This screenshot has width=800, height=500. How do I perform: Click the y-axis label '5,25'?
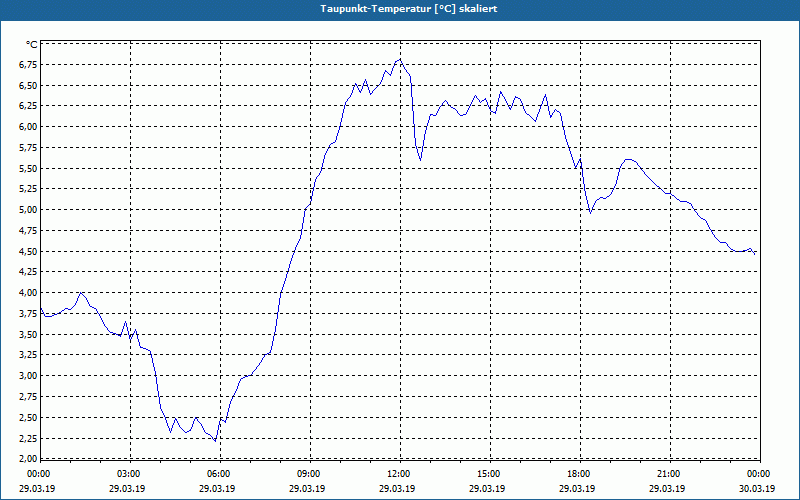pyautogui.click(x=29, y=189)
